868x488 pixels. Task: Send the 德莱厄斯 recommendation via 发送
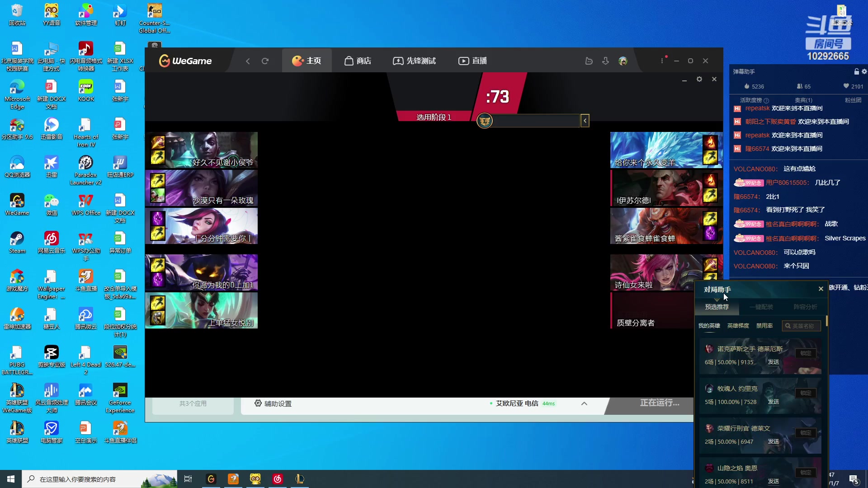click(774, 362)
